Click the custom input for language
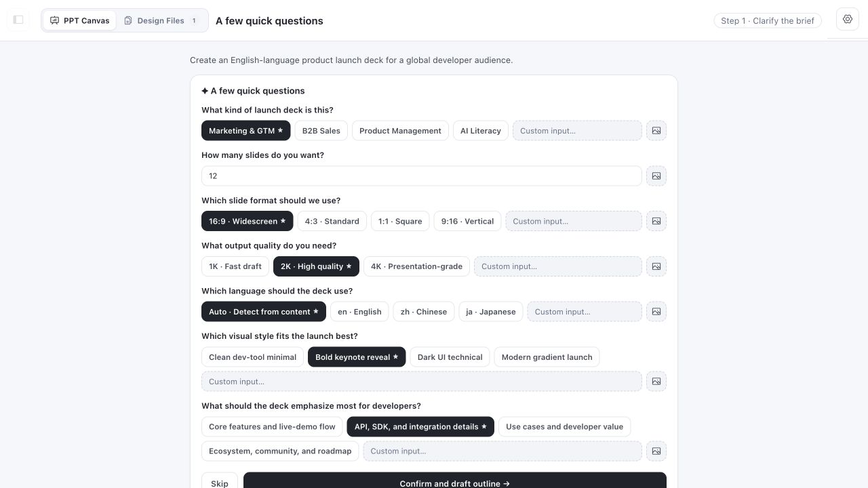Viewport: 868px width, 488px height. pos(585,312)
